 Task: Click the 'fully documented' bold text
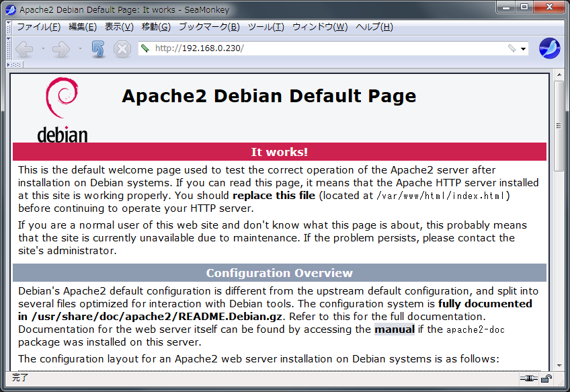tap(485, 304)
